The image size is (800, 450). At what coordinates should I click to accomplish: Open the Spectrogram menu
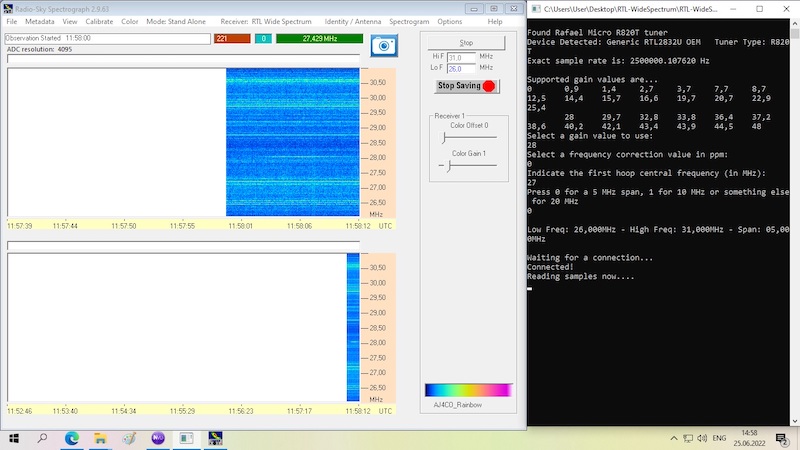tap(409, 21)
